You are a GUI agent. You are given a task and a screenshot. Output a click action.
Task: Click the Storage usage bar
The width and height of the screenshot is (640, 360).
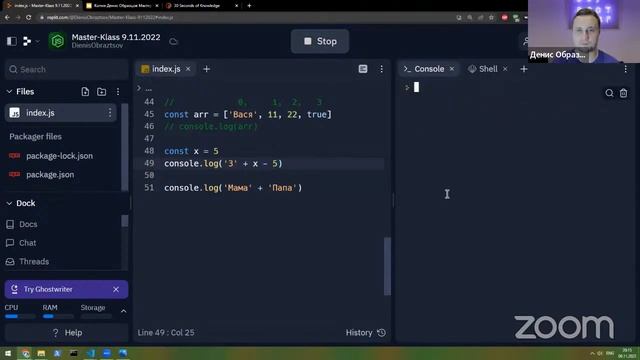(96, 316)
